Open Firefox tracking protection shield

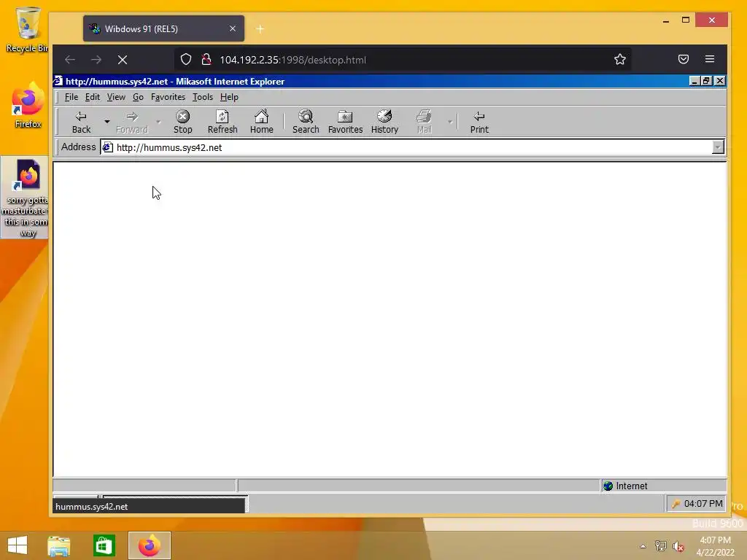(186, 60)
